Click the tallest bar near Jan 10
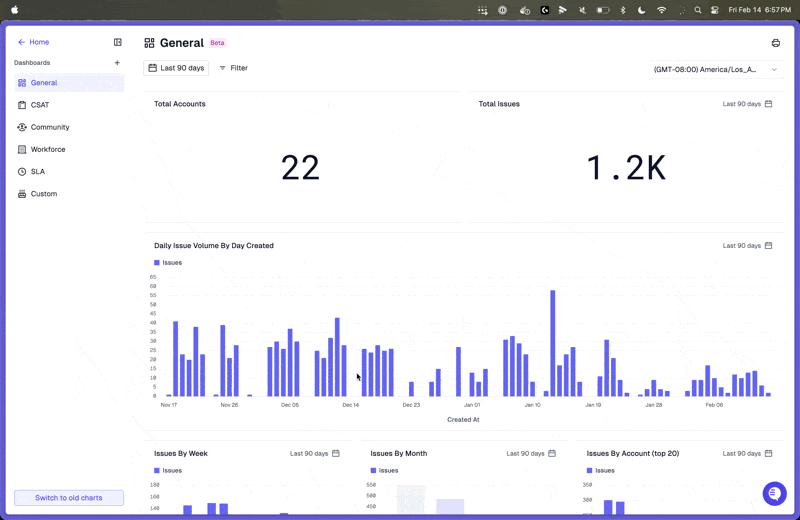The width and height of the screenshot is (800, 520). [x=553, y=343]
